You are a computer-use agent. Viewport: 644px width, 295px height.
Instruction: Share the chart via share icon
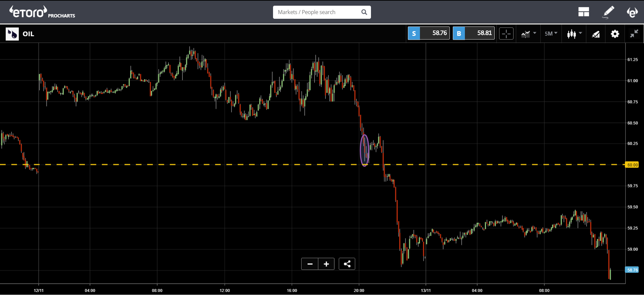pos(347,264)
